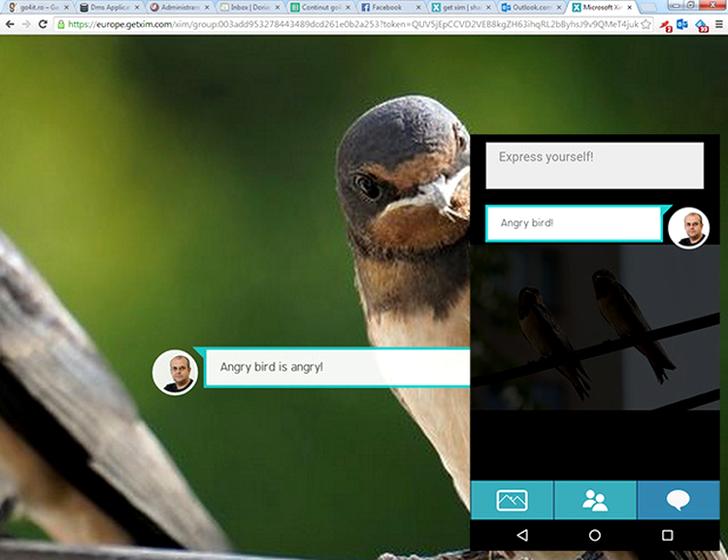This screenshot has width=728, height=560.
Task: Select the chat speech bubble icon
Action: click(678, 500)
